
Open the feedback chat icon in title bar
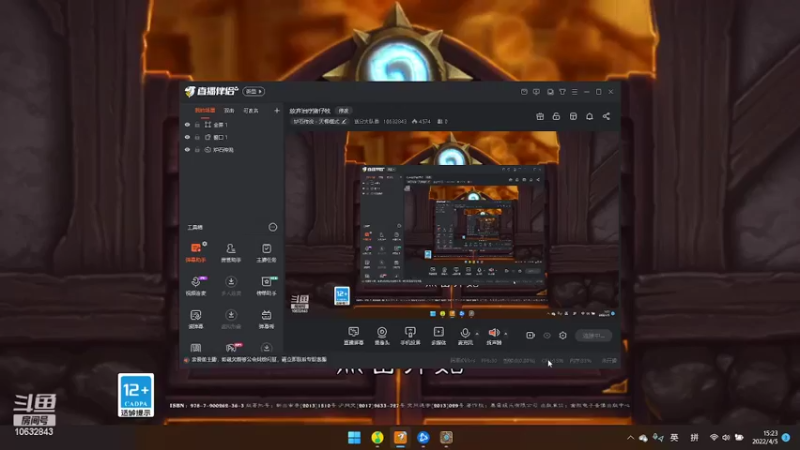tap(536, 92)
